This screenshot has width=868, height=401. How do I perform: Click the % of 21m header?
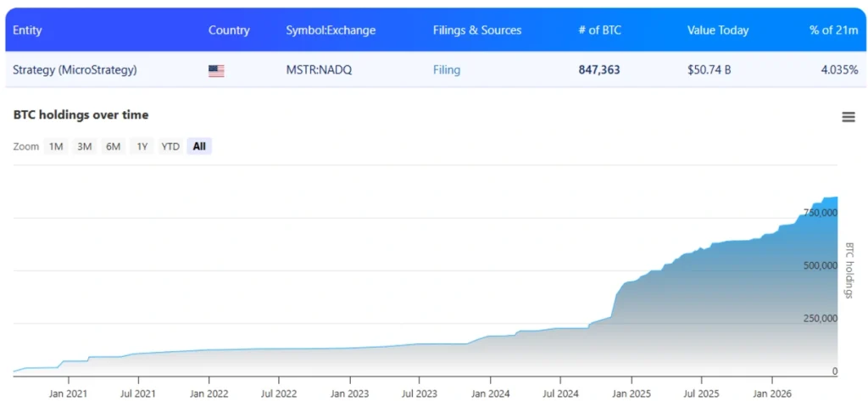click(834, 31)
